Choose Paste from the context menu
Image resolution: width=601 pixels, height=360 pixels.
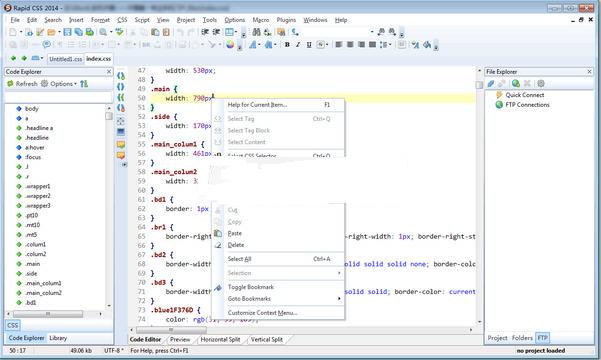(235, 233)
